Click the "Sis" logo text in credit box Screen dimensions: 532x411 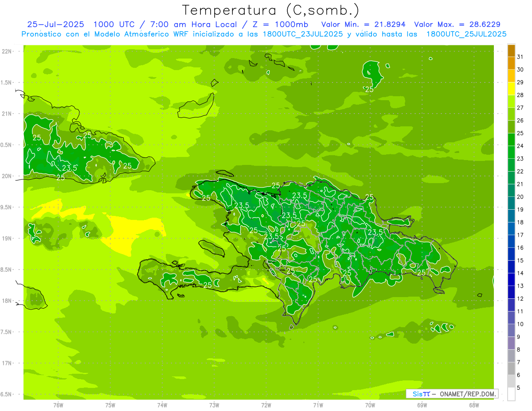418,394
